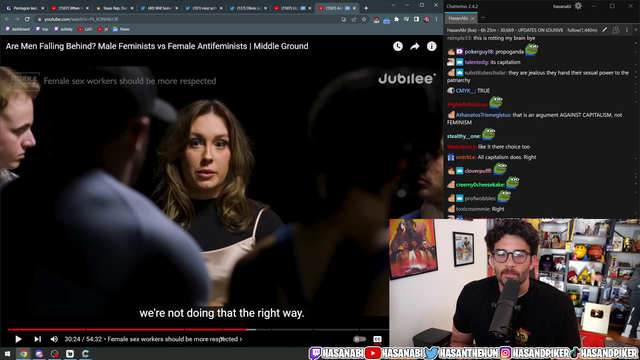Open the video info card icon
This screenshot has width=640, height=360.
point(431,47)
